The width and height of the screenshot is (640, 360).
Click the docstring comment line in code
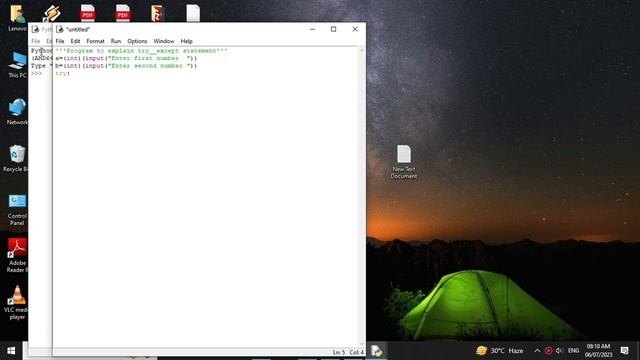click(141, 51)
